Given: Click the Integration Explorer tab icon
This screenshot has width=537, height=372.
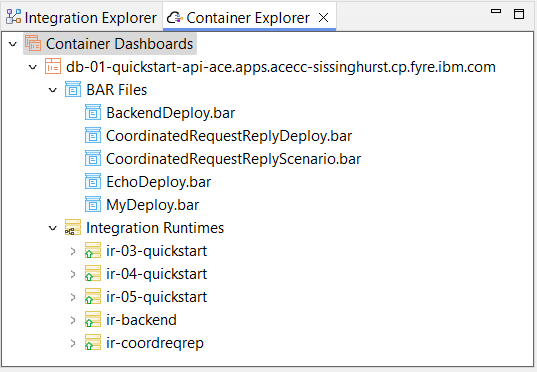Looking at the screenshot, I should [x=14, y=17].
